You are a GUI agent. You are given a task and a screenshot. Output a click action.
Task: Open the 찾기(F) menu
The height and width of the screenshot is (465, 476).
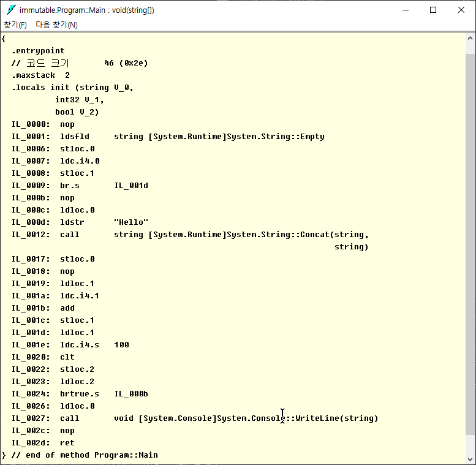15,25
